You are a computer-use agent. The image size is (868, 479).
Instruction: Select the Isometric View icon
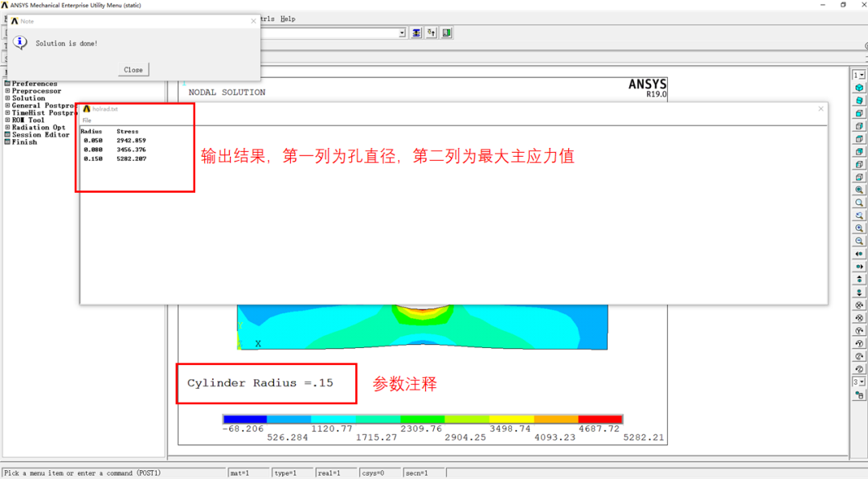(x=859, y=88)
